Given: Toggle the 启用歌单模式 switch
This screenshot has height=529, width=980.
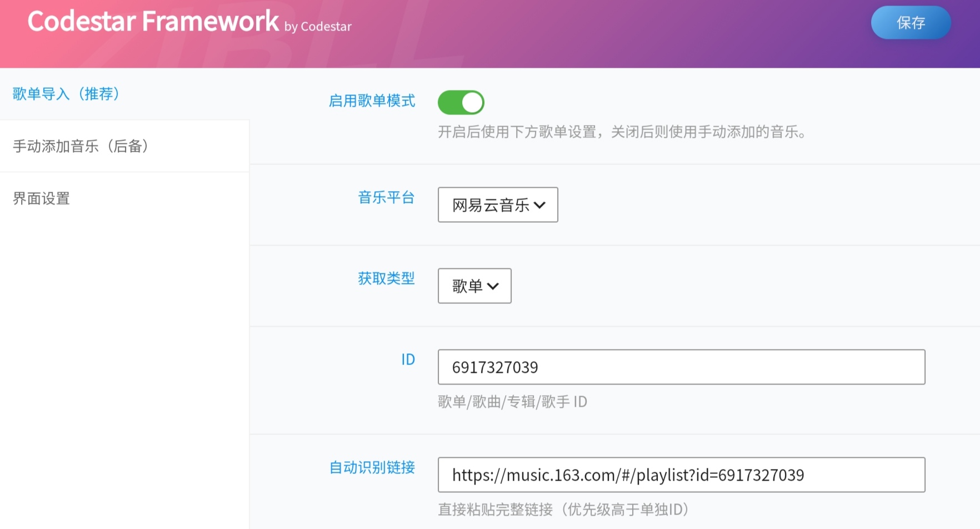Looking at the screenshot, I should coord(461,102).
